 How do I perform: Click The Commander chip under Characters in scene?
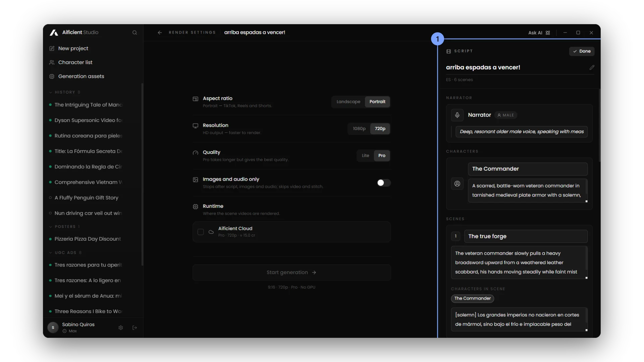[x=472, y=298]
